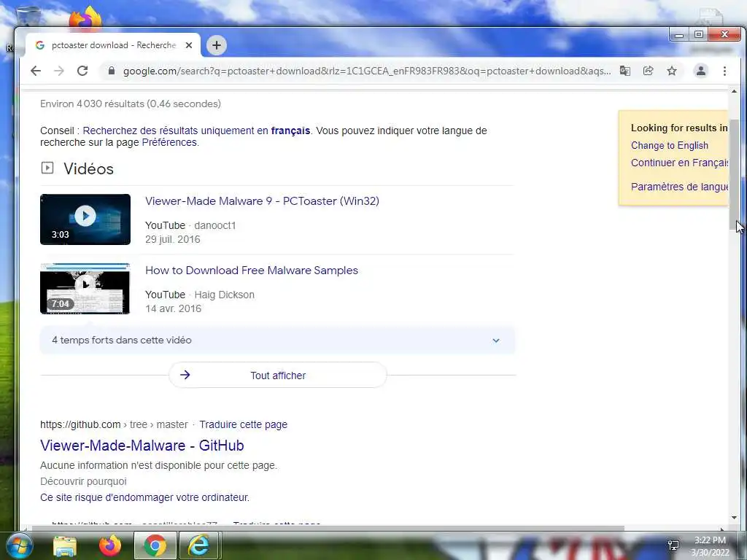Expand 4 temps forts dans cette vidéo
This screenshot has height=560, width=747.
point(277,340)
